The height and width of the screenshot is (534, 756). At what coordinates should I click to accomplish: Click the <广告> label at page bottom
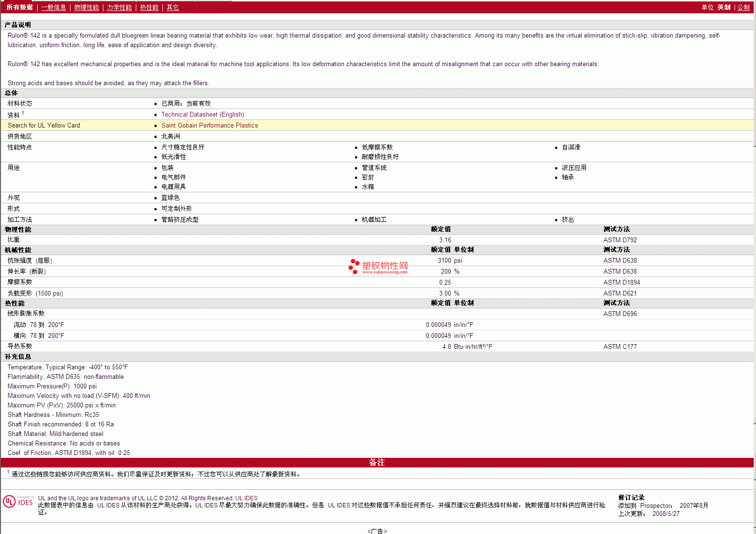[377, 531]
